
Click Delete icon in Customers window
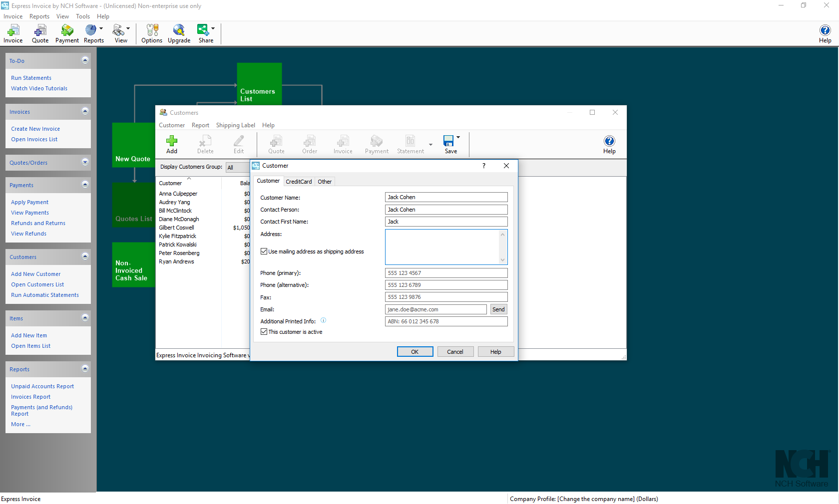tap(205, 145)
